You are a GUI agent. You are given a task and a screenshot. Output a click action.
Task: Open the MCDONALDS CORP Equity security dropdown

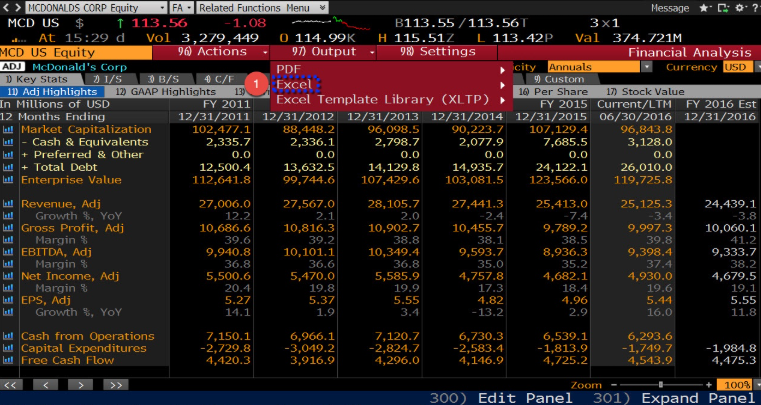96,8
